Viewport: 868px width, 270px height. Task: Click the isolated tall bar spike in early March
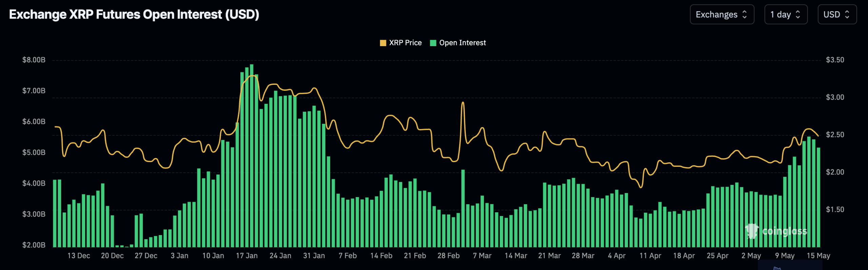point(463,208)
